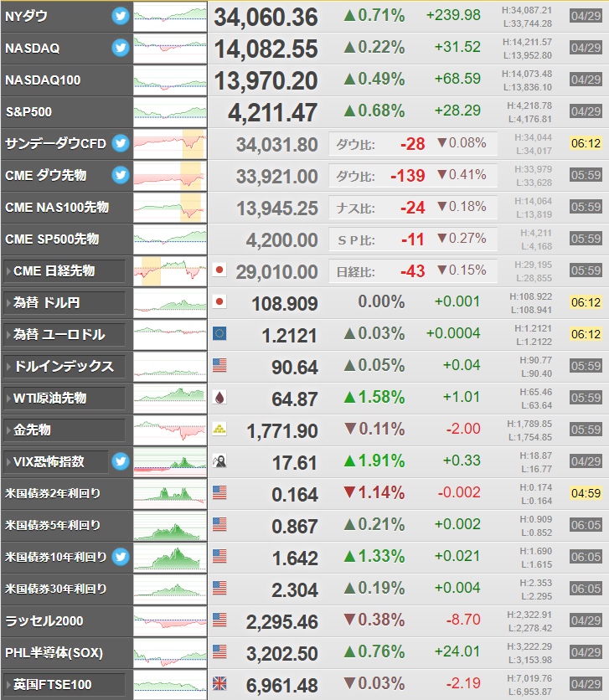Screen dimensions: 609x700
Task: Open the ラッセル2000 label
Action: click(x=44, y=621)
